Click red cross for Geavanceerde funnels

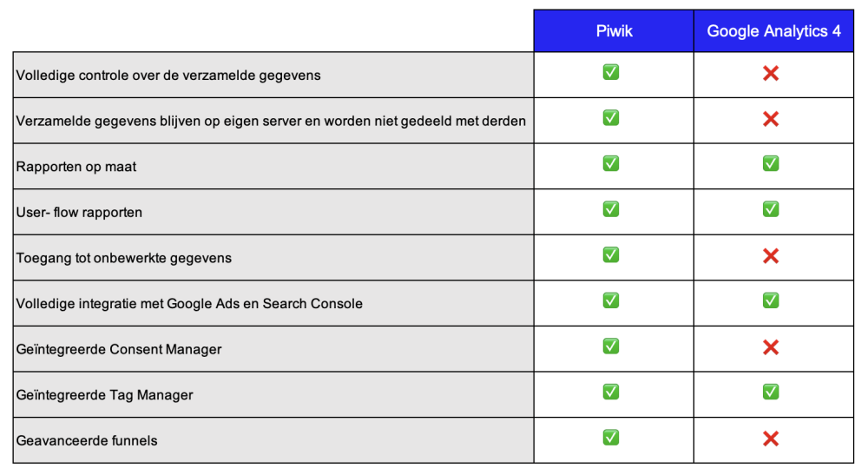click(771, 439)
